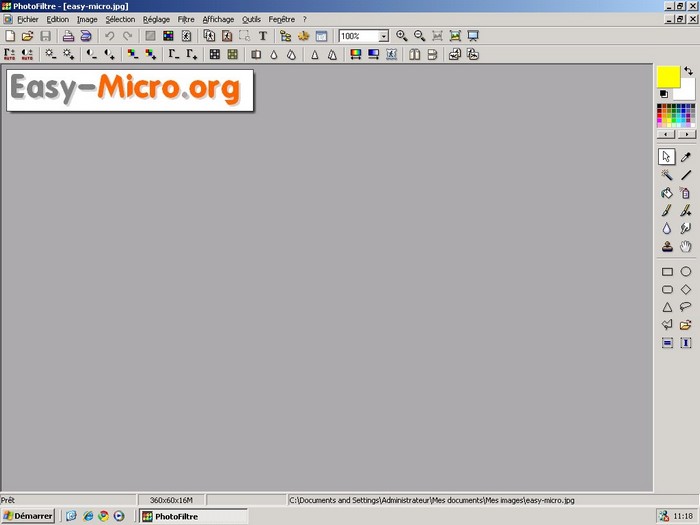Image resolution: width=700 pixels, height=525 pixels.
Task: Zoom in with the plus magnifier icon
Action: (x=401, y=36)
